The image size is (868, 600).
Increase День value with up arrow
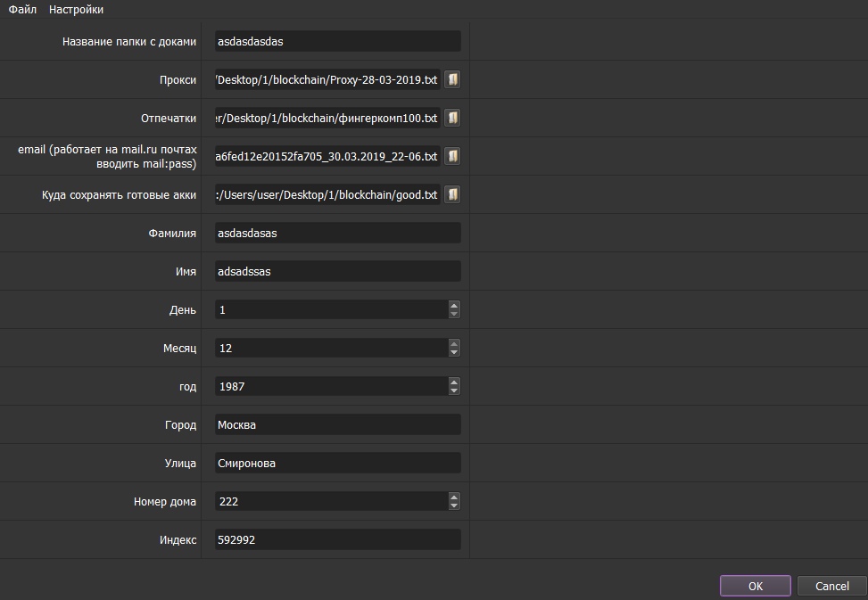[454, 305]
